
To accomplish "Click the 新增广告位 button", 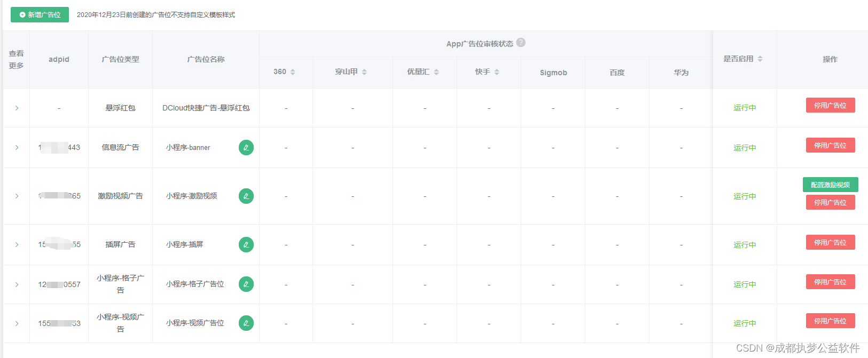I will [x=40, y=14].
